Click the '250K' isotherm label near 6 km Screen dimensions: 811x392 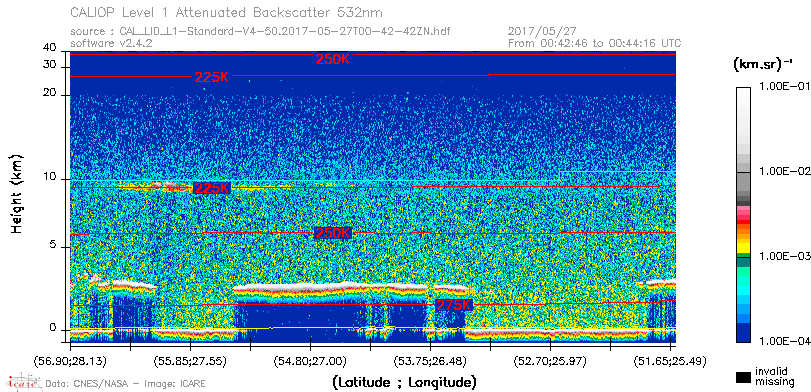(x=333, y=233)
